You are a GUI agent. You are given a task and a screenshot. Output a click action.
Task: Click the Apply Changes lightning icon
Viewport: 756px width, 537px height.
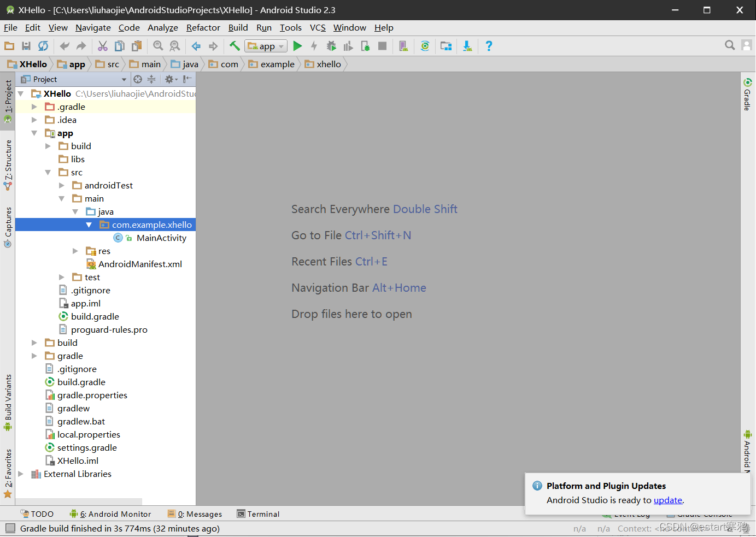tap(314, 46)
